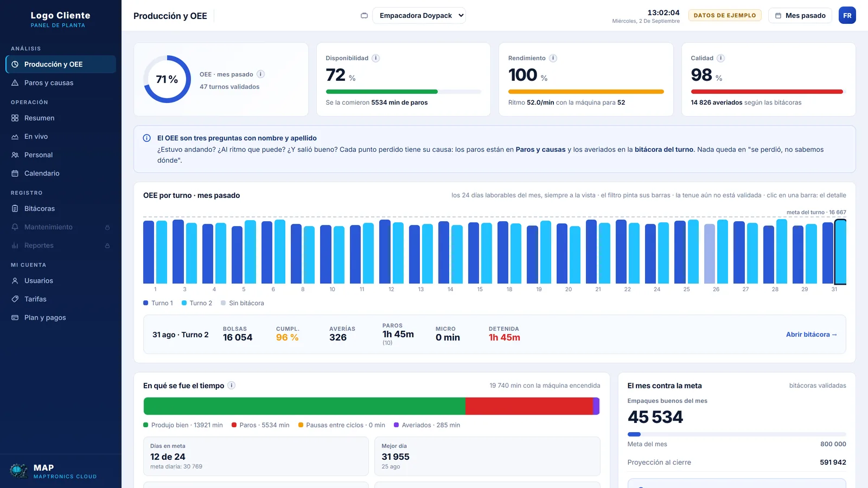Click the Rendimiento orange progress bar
This screenshot has height=488, width=868.
(x=586, y=92)
